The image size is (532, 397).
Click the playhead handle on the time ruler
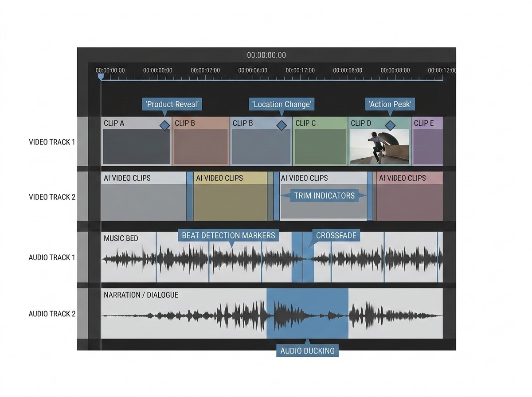tap(101, 77)
